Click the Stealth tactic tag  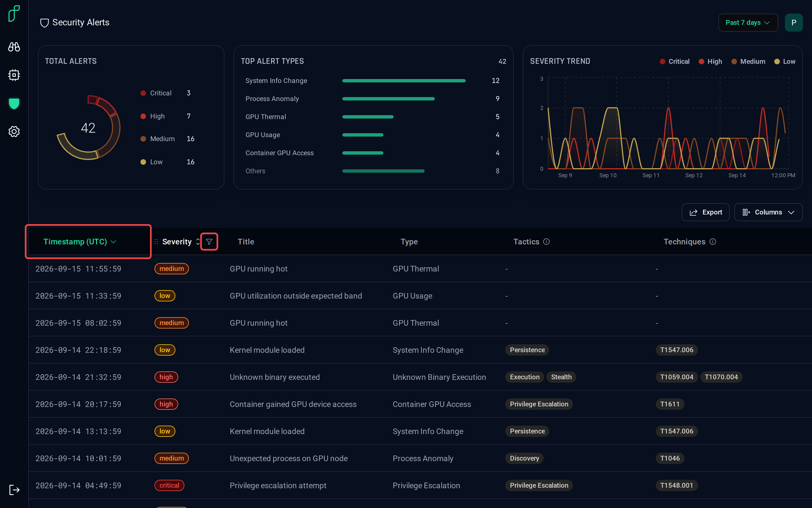(561, 377)
